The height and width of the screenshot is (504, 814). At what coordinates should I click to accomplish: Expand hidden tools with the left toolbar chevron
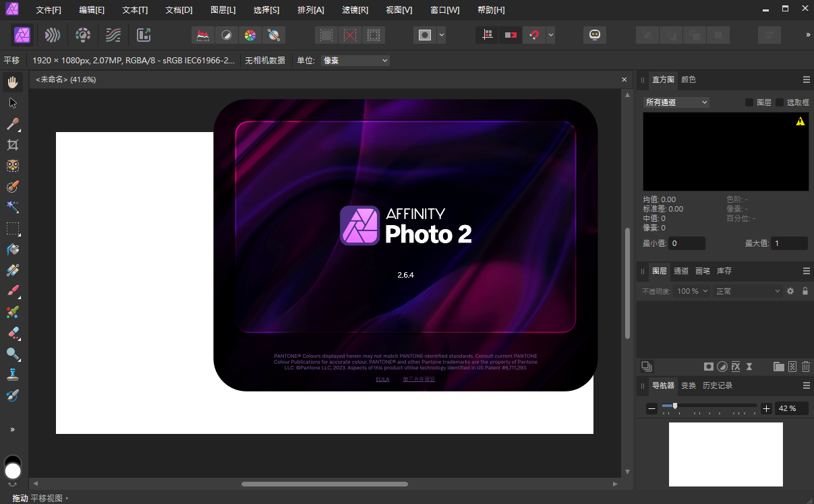coord(13,429)
